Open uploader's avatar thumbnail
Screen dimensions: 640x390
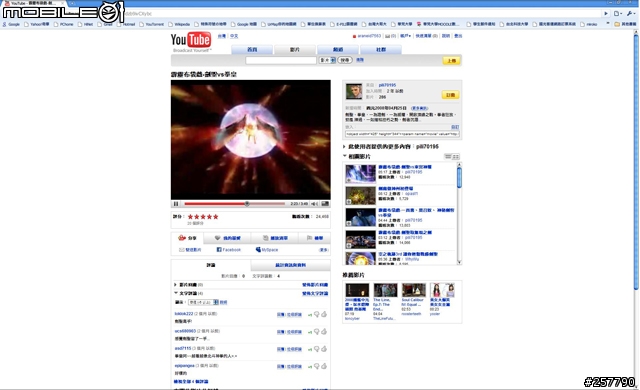point(354,91)
